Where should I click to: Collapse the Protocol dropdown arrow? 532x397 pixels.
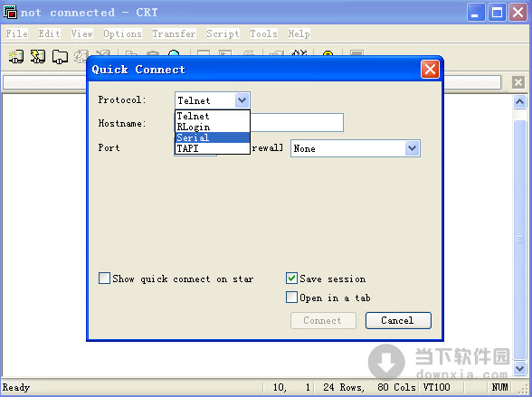242,100
